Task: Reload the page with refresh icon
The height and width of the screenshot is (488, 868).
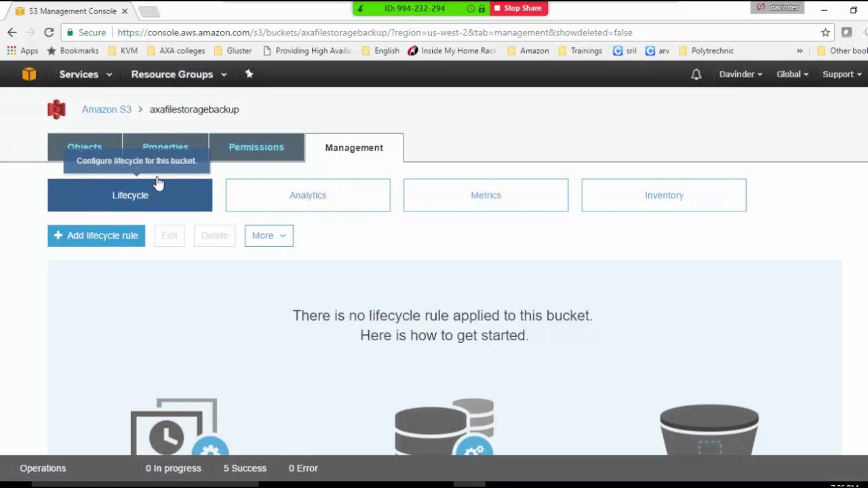Action: point(49,32)
